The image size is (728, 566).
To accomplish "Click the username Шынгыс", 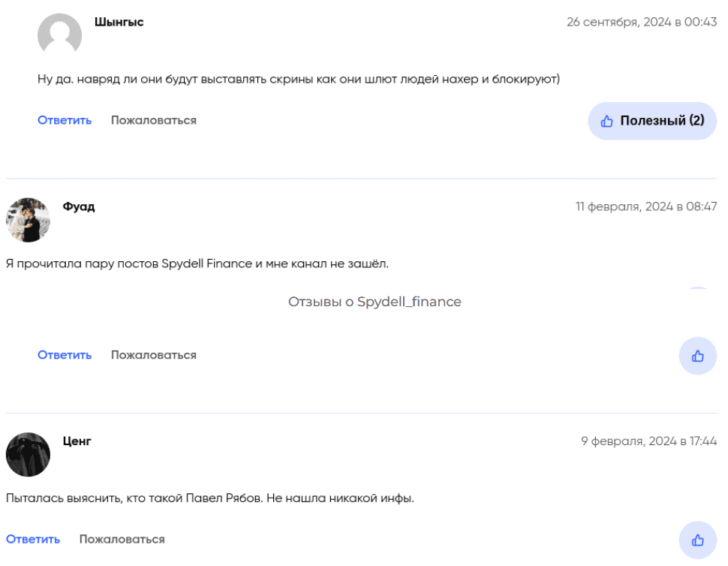I will tap(119, 23).
